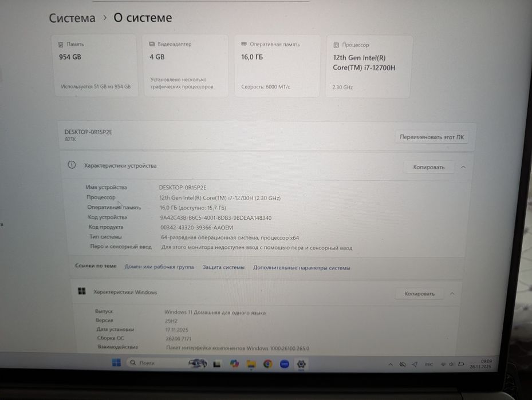Image resolution: width=532 pixels, height=400 pixels.
Task: Click the Видеоадаптер 4 GB card
Action: [x=186, y=65]
